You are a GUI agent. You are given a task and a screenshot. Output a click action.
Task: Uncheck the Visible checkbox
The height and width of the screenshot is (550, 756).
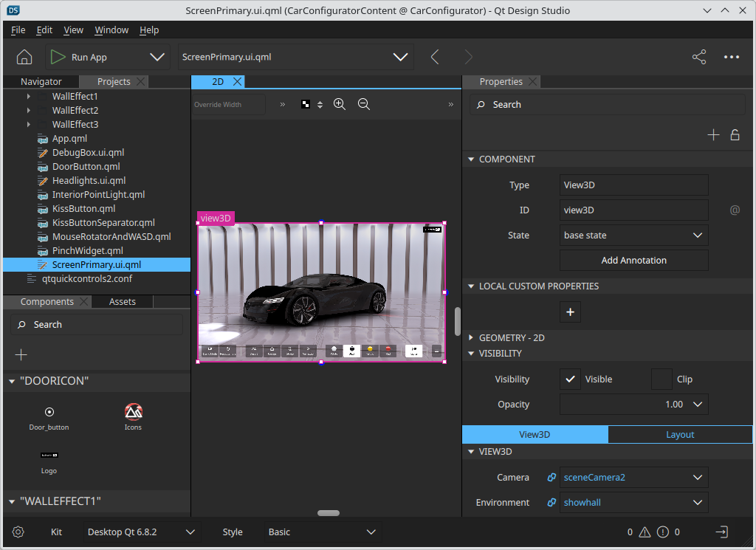[570, 379]
